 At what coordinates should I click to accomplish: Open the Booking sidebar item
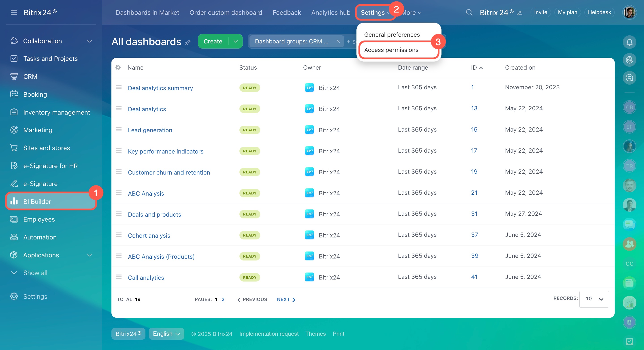[35, 94]
